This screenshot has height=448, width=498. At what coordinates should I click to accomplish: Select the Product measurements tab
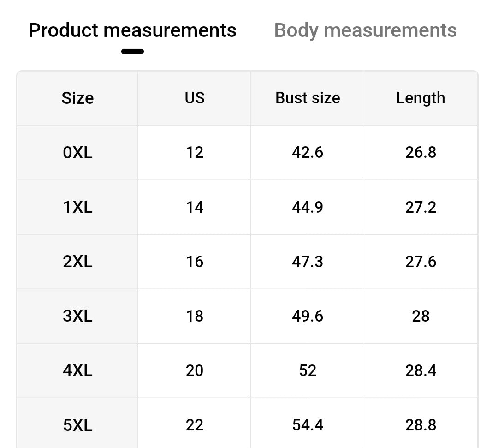coord(132,30)
